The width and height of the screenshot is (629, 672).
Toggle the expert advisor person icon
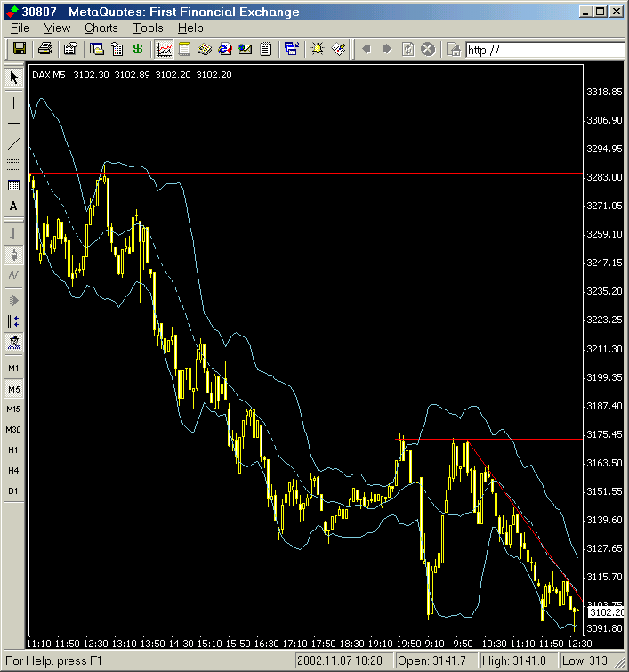tap(13, 342)
